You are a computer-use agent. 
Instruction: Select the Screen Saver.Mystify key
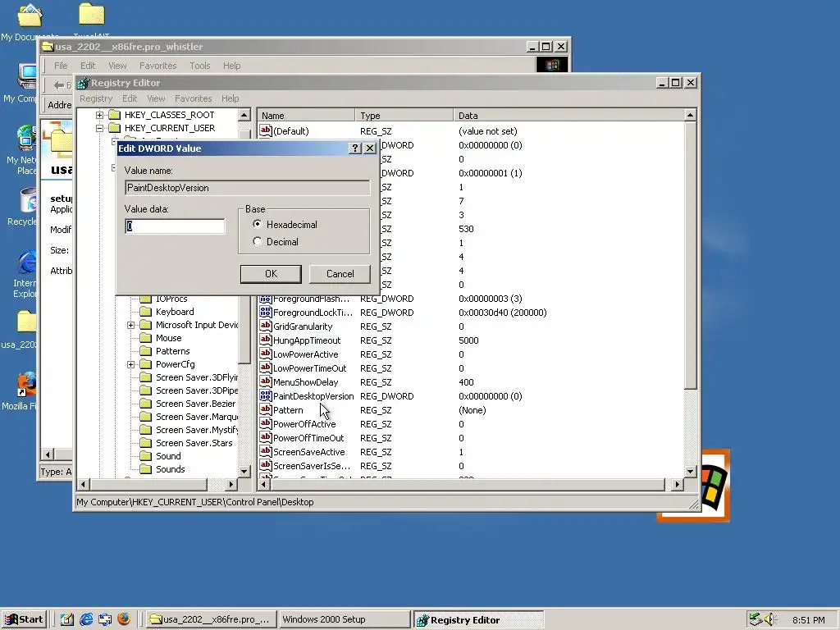pyautogui.click(x=196, y=430)
